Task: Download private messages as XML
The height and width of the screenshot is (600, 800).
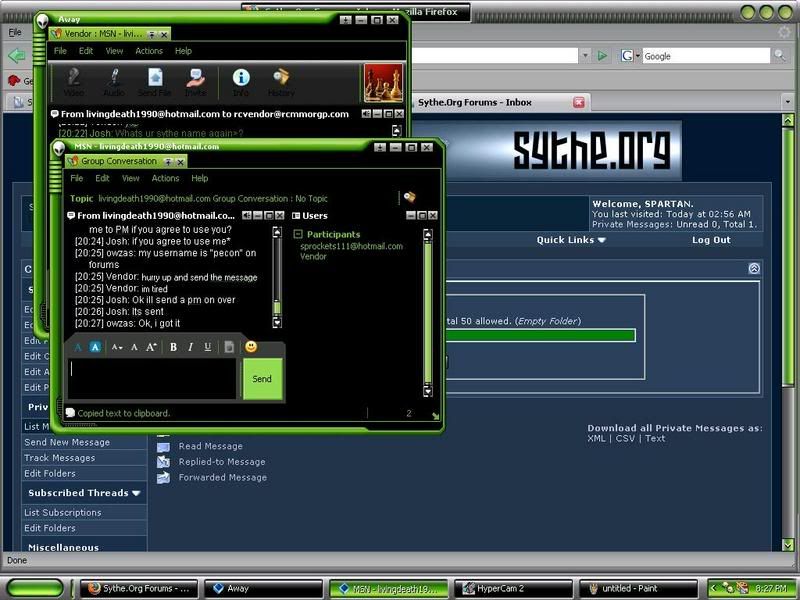Action: 596,438
